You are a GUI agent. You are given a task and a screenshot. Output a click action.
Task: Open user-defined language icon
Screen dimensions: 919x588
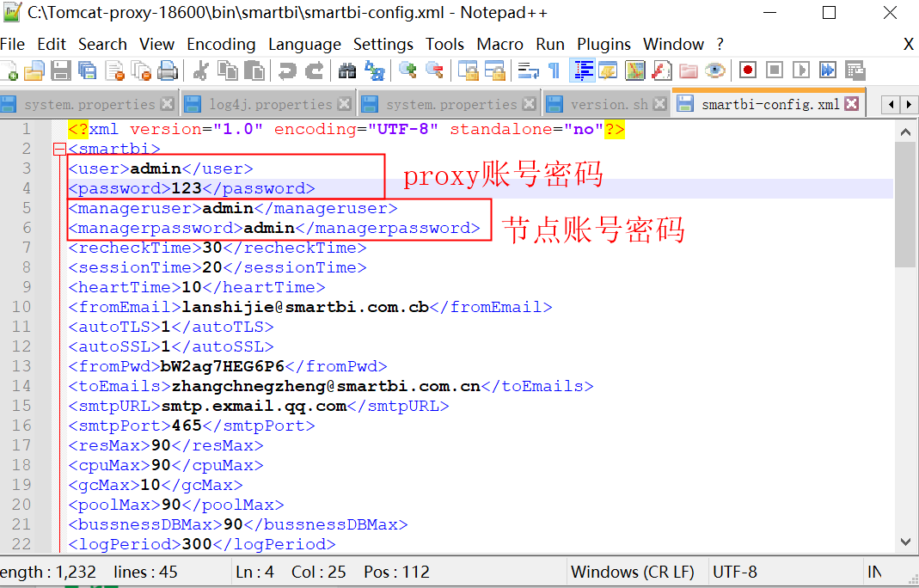[608, 71]
